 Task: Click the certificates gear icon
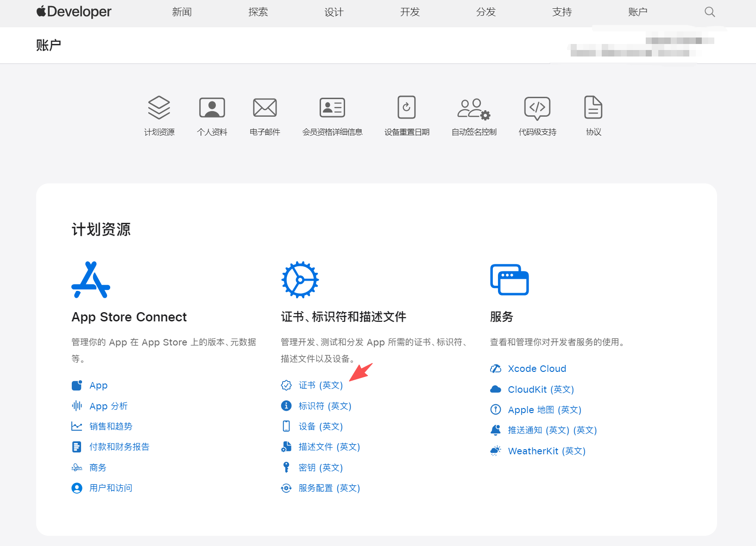pos(300,280)
